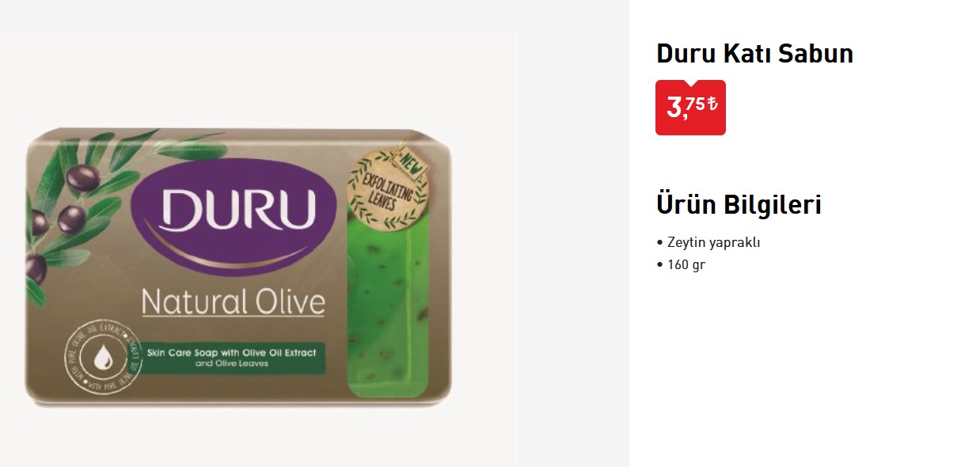Click the and Olive Leaves text line
The image size is (980, 467).
tap(232, 364)
